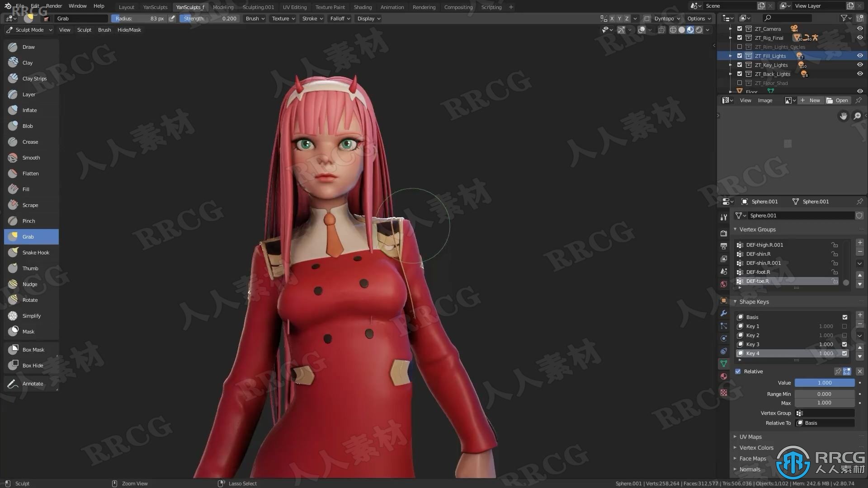Open the Sculpt Mode dropdown
The width and height of the screenshot is (868, 488).
tap(29, 30)
